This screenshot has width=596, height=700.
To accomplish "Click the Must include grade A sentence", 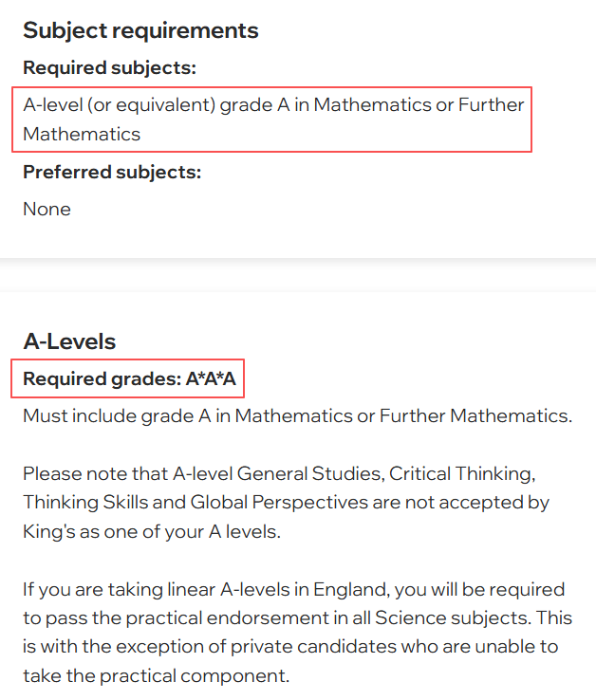I will 297,415.
